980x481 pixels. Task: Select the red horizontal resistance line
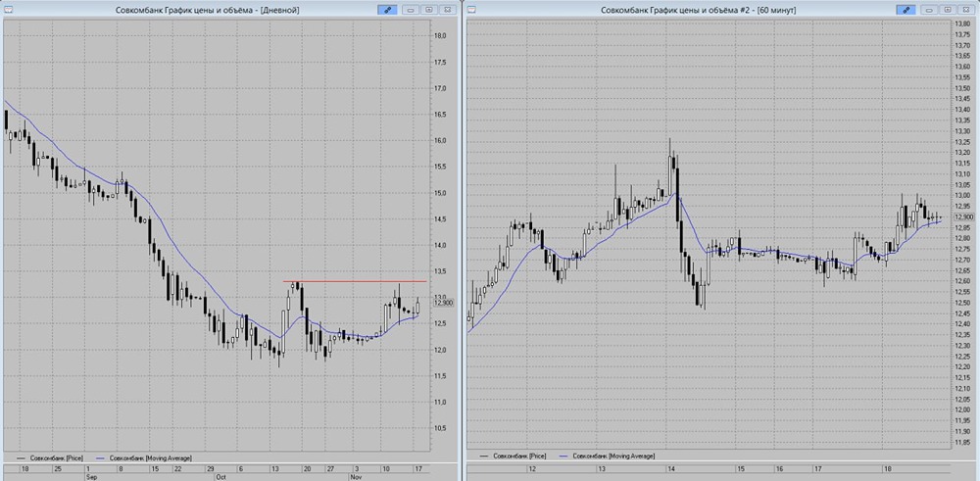(355, 281)
